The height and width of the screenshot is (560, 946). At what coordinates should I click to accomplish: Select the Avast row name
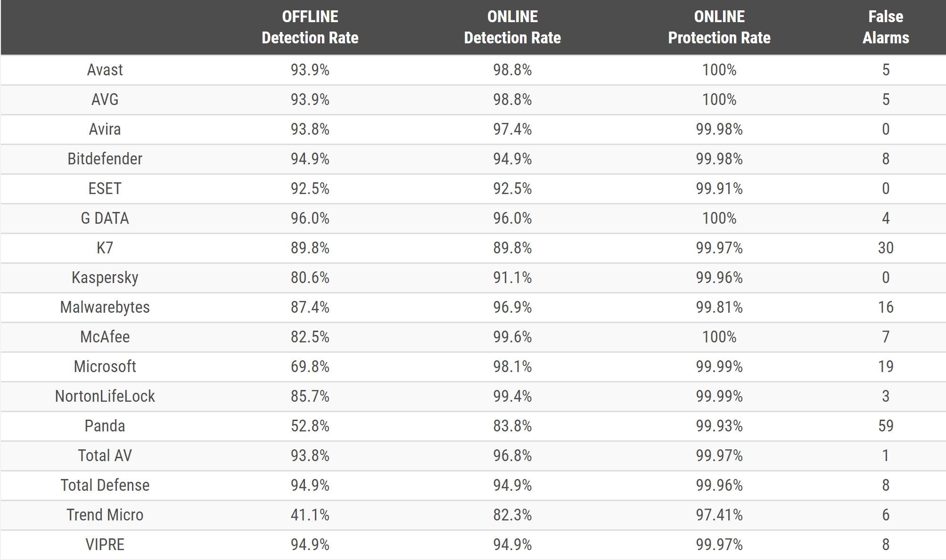coord(105,70)
